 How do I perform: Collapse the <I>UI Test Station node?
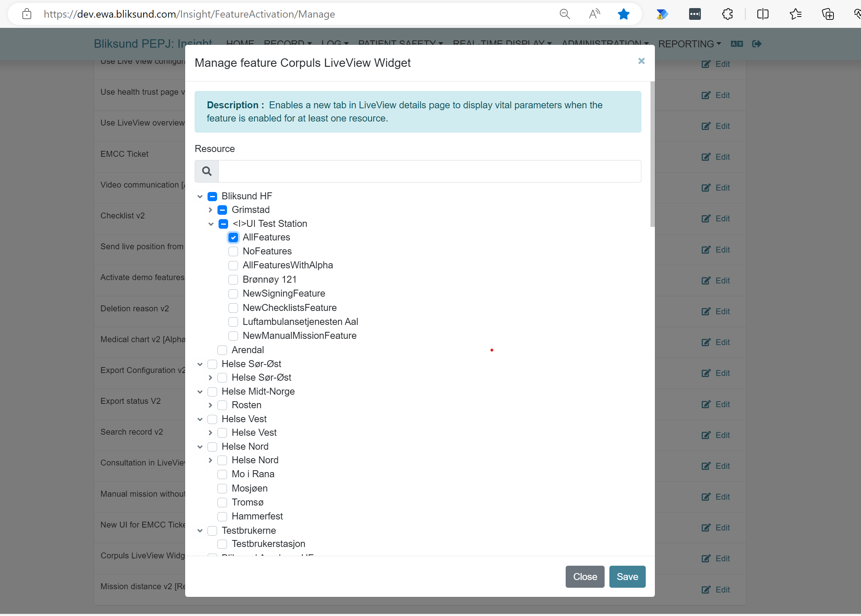(x=211, y=224)
